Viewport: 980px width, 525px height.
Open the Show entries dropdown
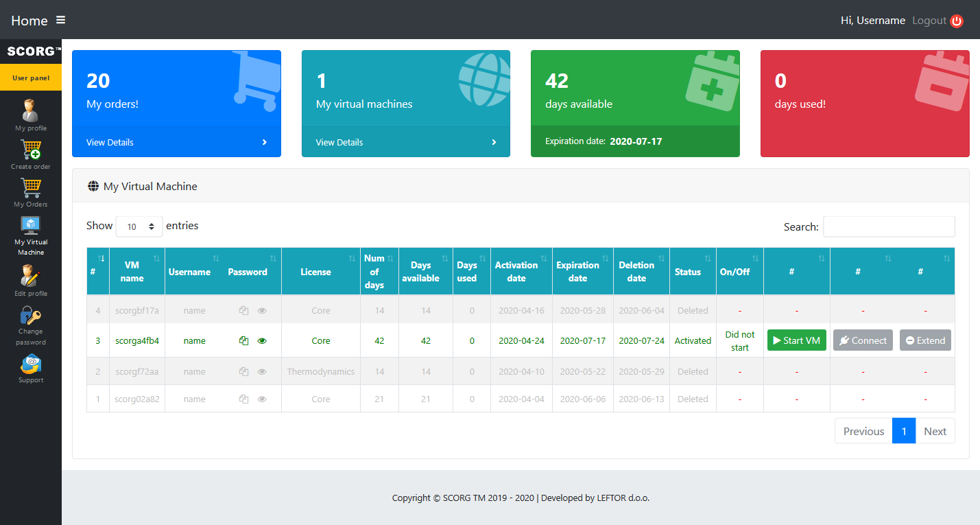tap(139, 226)
